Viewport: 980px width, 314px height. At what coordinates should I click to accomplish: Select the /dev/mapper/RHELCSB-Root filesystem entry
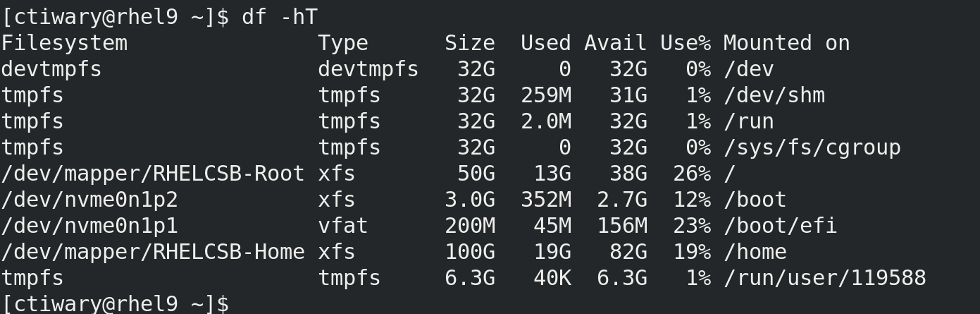point(153,174)
